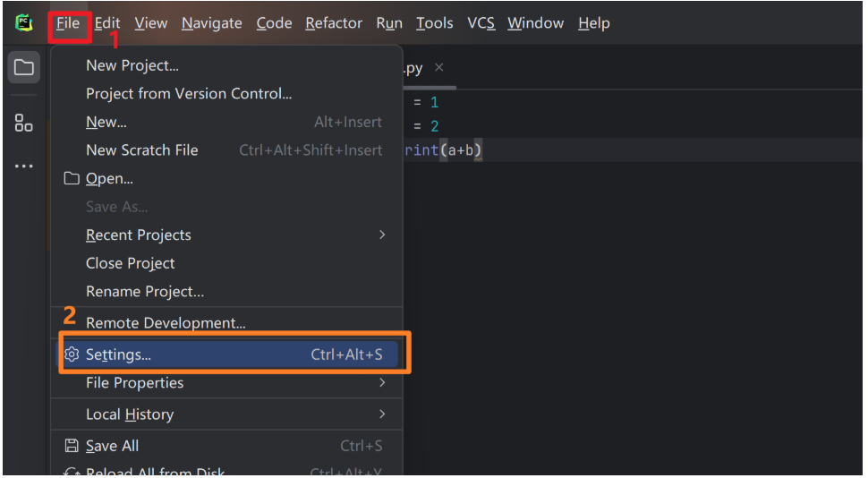
Task: Choose Open... in the File menu
Action: tap(227, 178)
